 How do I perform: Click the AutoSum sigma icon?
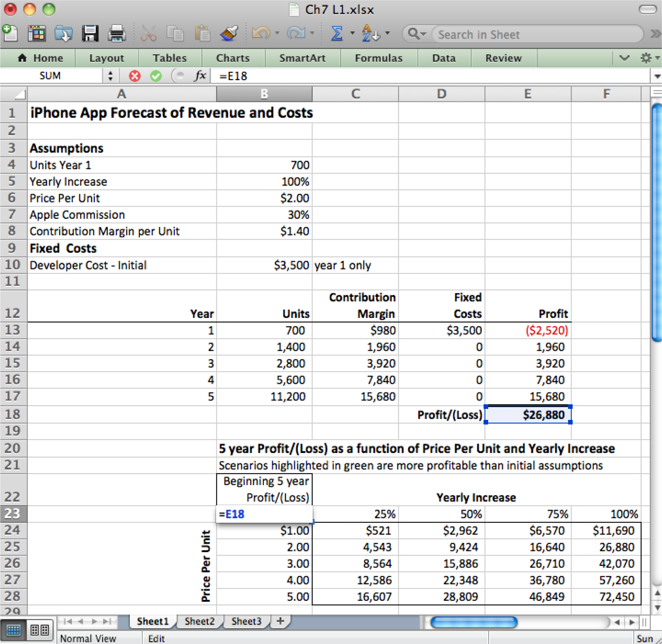point(336,33)
